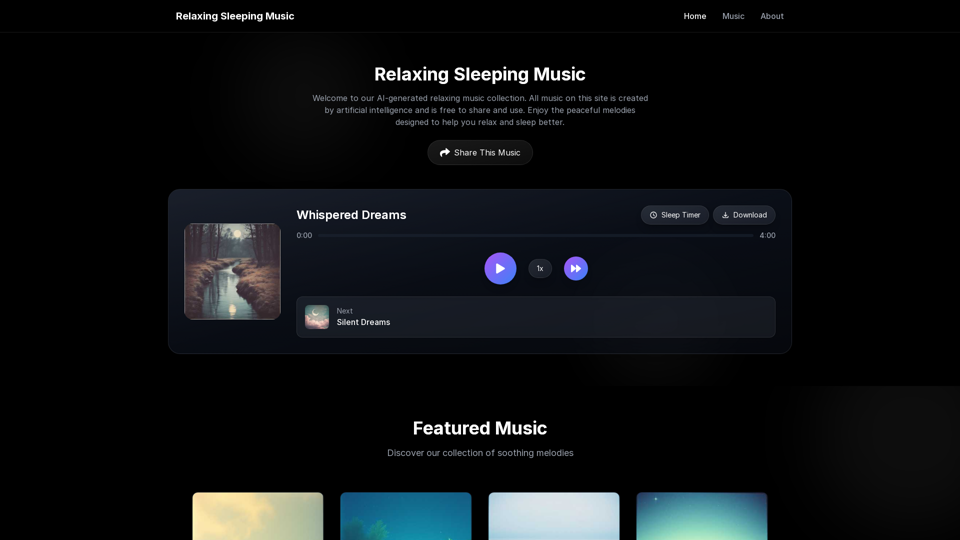Viewport: 960px width, 540px height.
Task: Change playback speed with the 1x button
Action: [x=540, y=268]
